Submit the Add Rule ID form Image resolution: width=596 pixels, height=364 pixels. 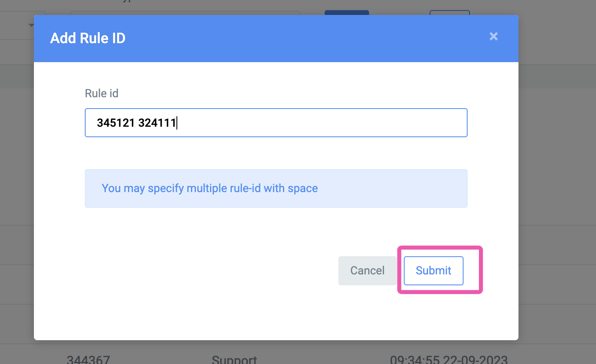click(433, 270)
